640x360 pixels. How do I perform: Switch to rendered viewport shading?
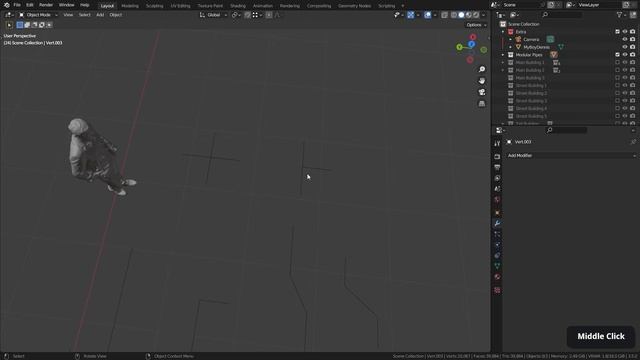476,15
